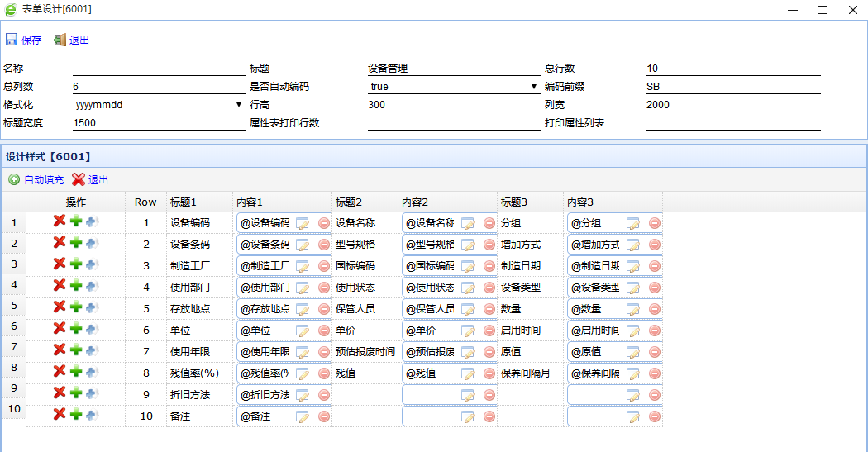Click the edit icon in 内容3 field of row 6

click(x=633, y=331)
